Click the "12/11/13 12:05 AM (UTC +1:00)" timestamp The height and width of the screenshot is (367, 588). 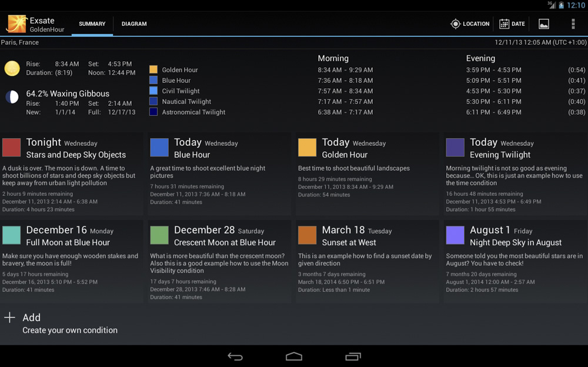point(540,42)
